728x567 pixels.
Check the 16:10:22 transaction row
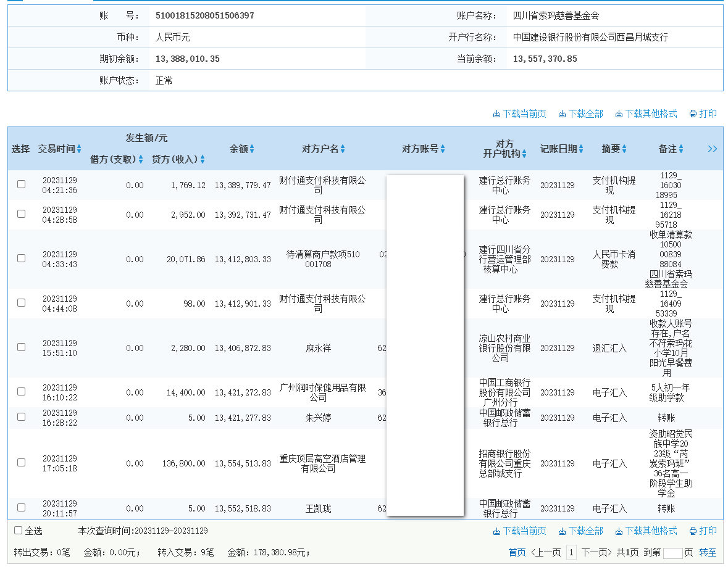22,392
